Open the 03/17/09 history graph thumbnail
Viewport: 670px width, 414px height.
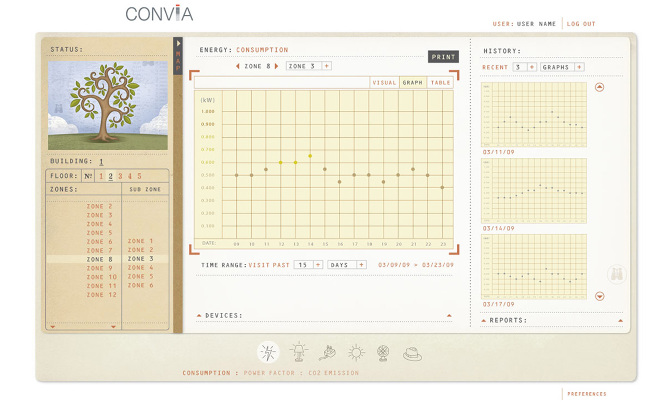pos(534,266)
